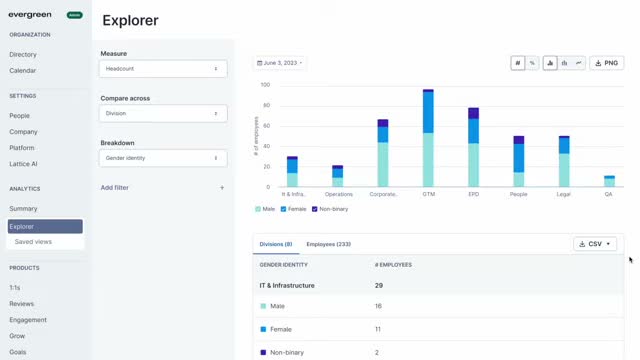Switch chart values to count (#) mode
640x360 pixels.
click(518, 63)
